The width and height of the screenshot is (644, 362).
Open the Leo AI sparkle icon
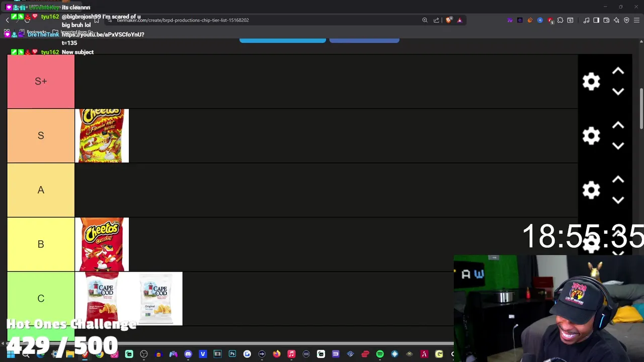pyautogui.click(x=616, y=20)
